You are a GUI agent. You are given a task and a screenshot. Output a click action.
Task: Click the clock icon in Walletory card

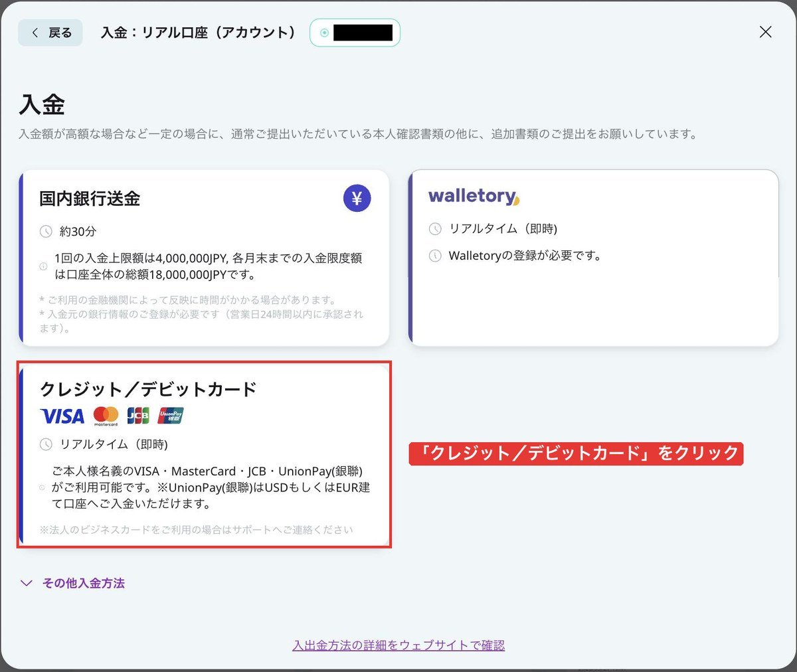tap(435, 229)
